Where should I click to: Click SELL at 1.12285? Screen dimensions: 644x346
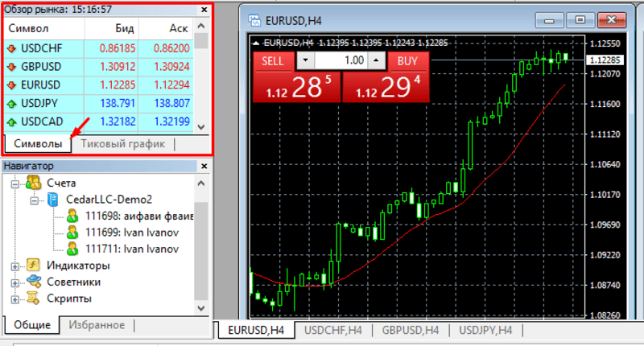tap(296, 87)
